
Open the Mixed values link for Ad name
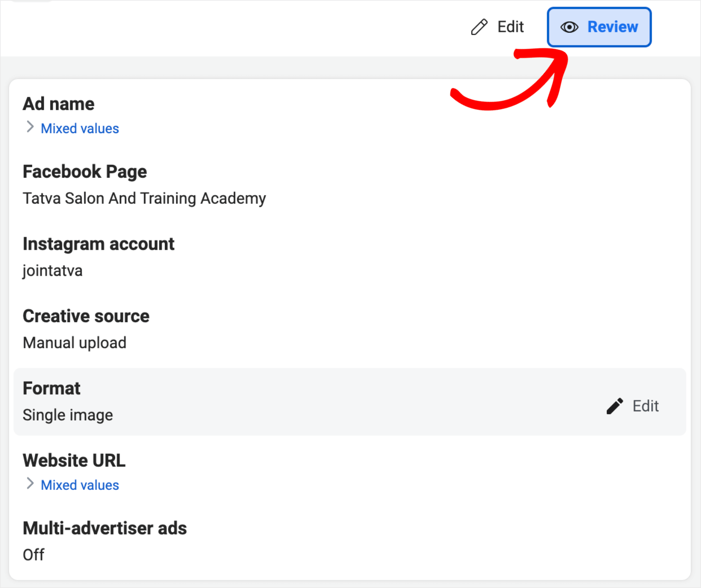pos(80,128)
